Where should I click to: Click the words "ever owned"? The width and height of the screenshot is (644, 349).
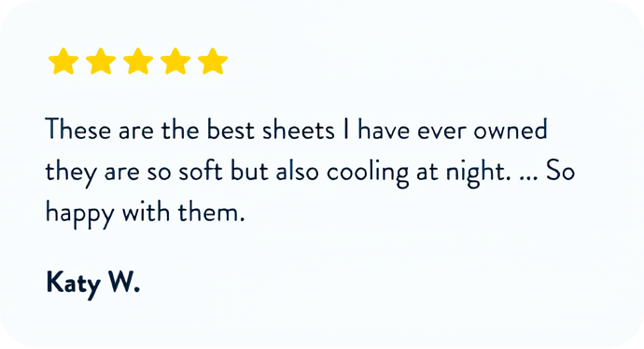coord(483,130)
